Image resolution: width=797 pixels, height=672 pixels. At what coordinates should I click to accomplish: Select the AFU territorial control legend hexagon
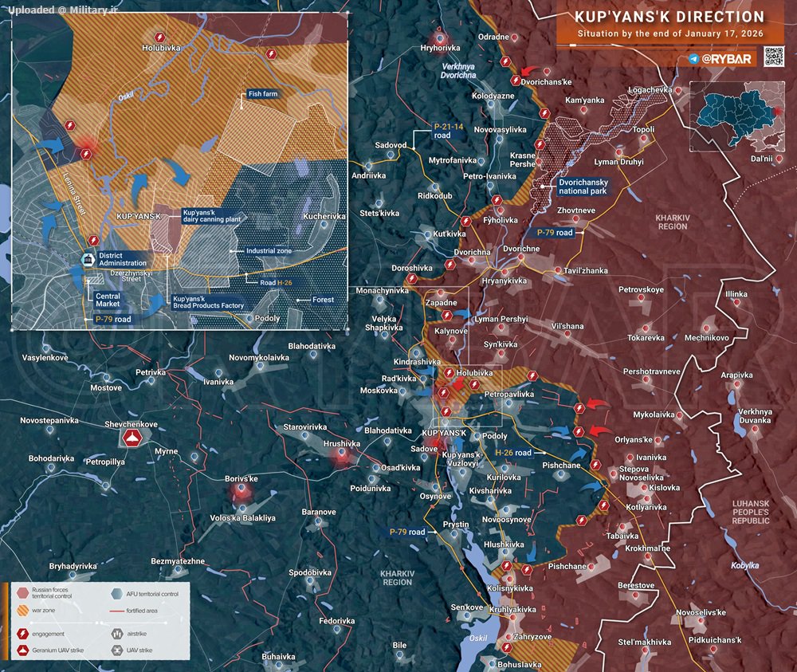(117, 593)
